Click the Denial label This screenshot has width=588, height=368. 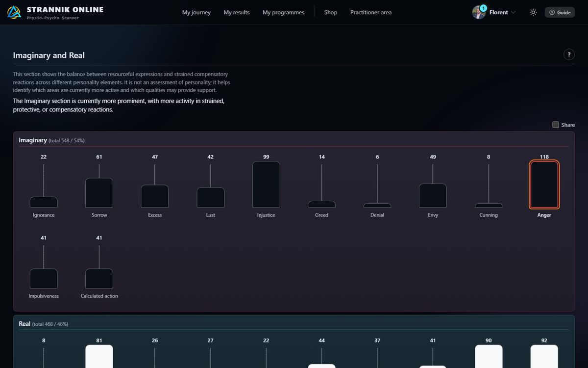pos(377,215)
